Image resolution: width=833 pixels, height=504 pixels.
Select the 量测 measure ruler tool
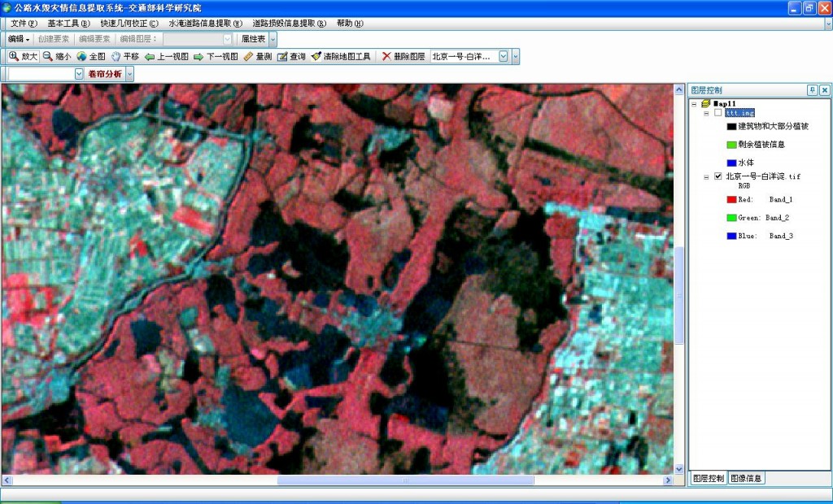[257, 57]
